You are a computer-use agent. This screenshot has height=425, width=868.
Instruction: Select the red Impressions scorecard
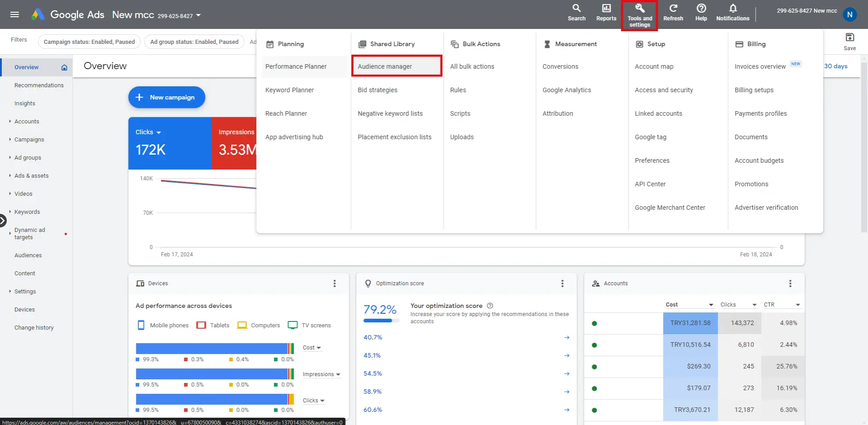[x=234, y=143]
